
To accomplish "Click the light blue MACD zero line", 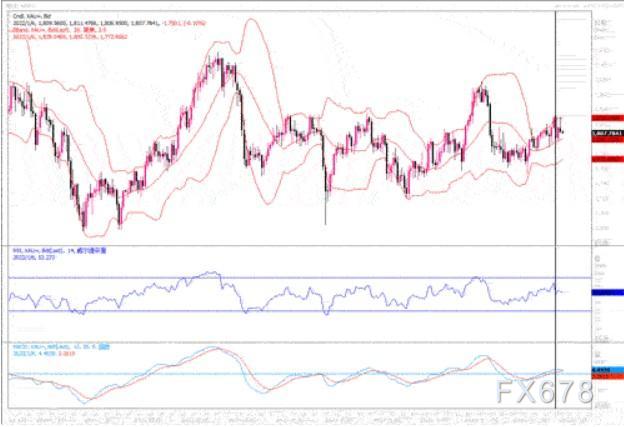I will (299, 374).
